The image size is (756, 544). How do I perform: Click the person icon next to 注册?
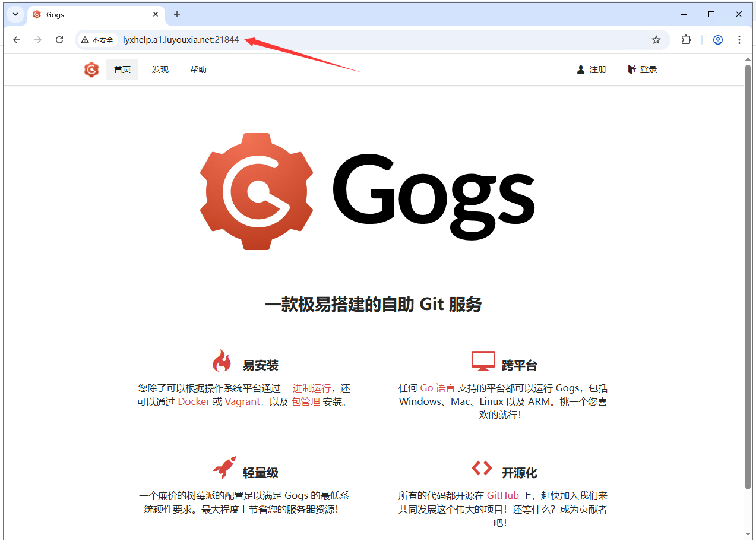click(580, 69)
